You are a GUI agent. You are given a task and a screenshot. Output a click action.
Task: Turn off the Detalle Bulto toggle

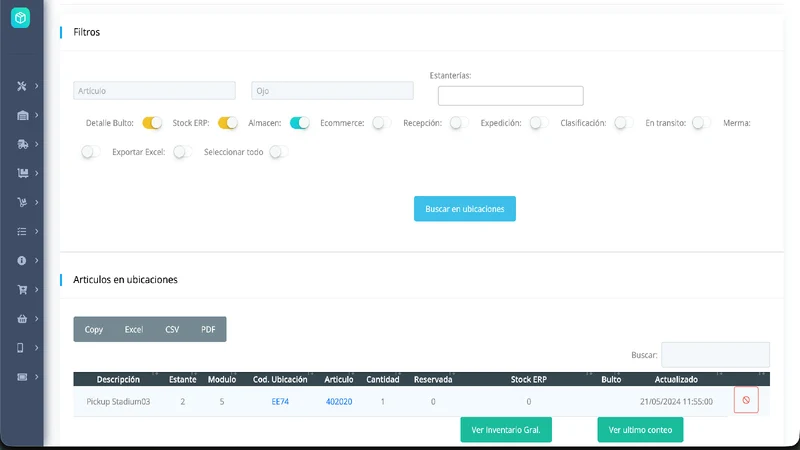point(152,123)
